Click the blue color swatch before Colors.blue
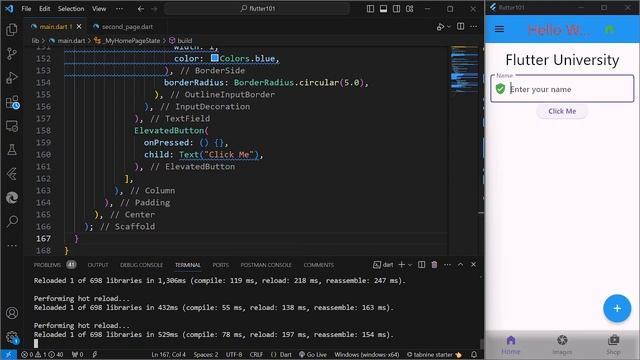This screenshot has height=360, width=640. [x=215, y=58]
